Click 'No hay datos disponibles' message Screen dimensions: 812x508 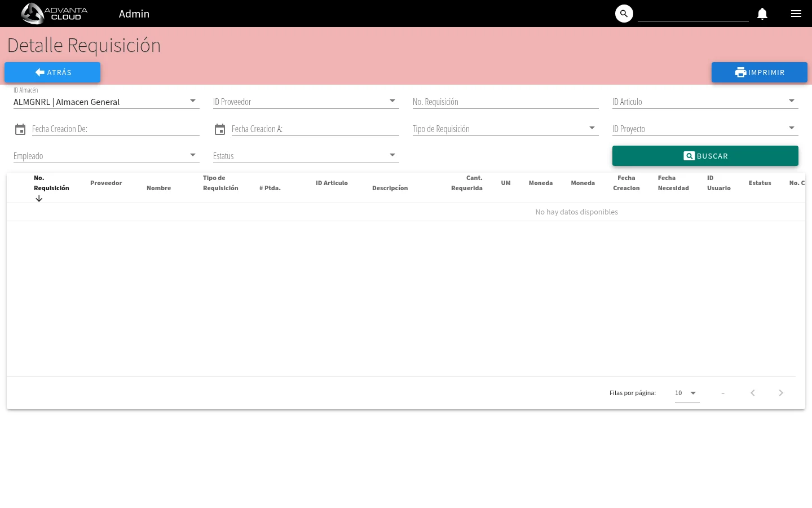point(576,212)
